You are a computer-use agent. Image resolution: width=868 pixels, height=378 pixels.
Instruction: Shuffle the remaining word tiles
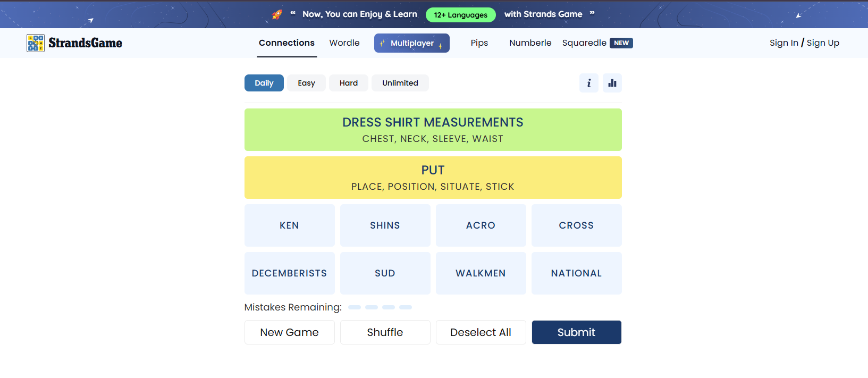click(x=385, y=332)
